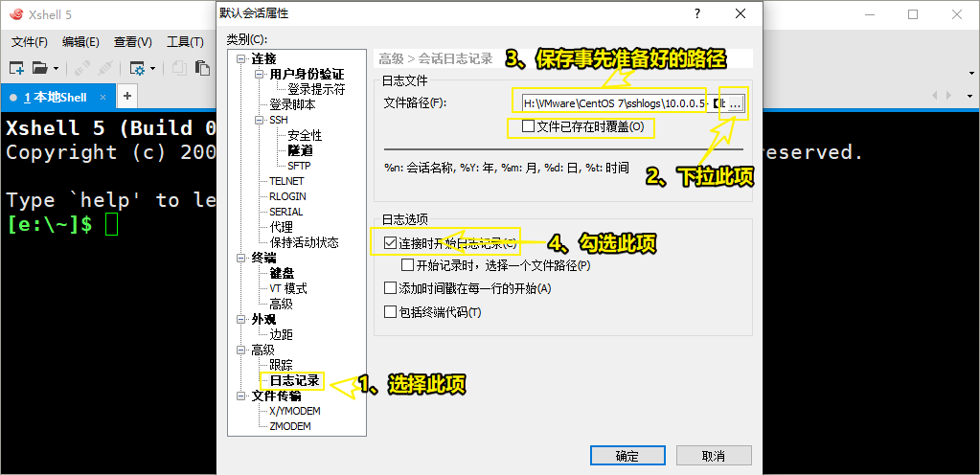The height and width of the screenshot is (475, 980).
Task: Collapse the 文件传输 tree node
Action: (240, 396)
